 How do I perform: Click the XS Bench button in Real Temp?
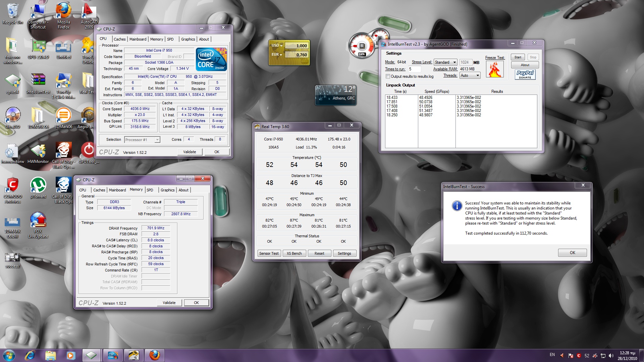tap(294, 253)
